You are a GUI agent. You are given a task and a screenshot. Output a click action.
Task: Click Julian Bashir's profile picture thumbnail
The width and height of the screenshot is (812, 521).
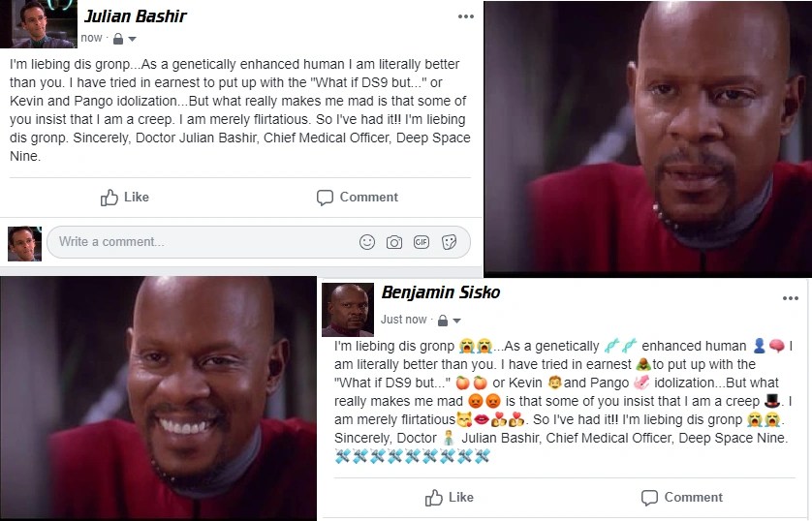coord(39,24)
